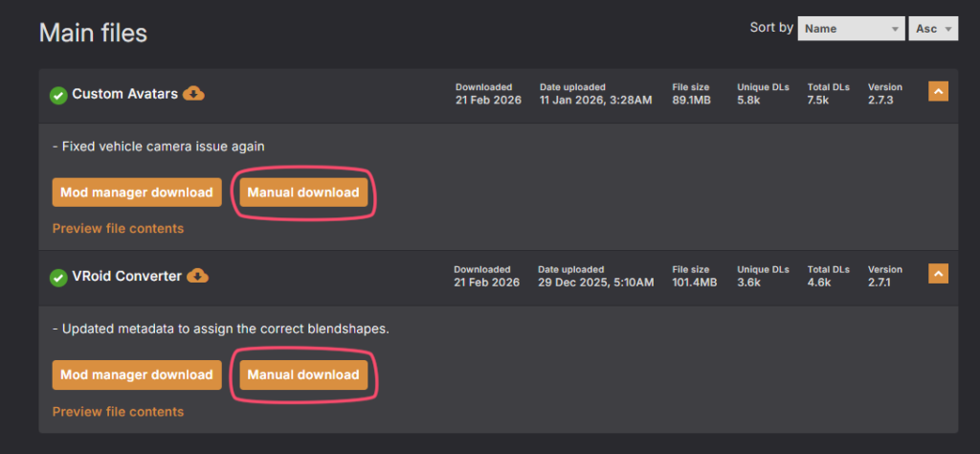Open the Sort by Name dropdown
980x454 pixels.
click(851, 29)
